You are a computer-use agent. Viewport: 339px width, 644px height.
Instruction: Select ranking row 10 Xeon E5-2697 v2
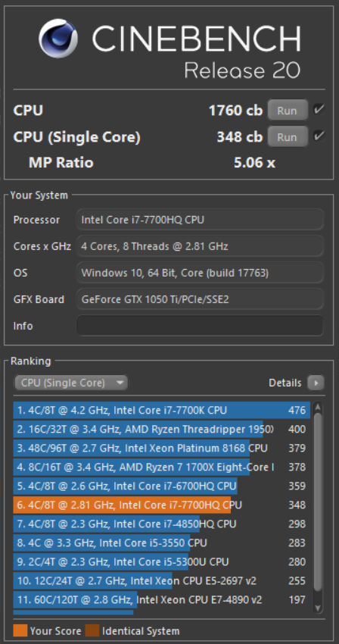[x=162, y=580]
